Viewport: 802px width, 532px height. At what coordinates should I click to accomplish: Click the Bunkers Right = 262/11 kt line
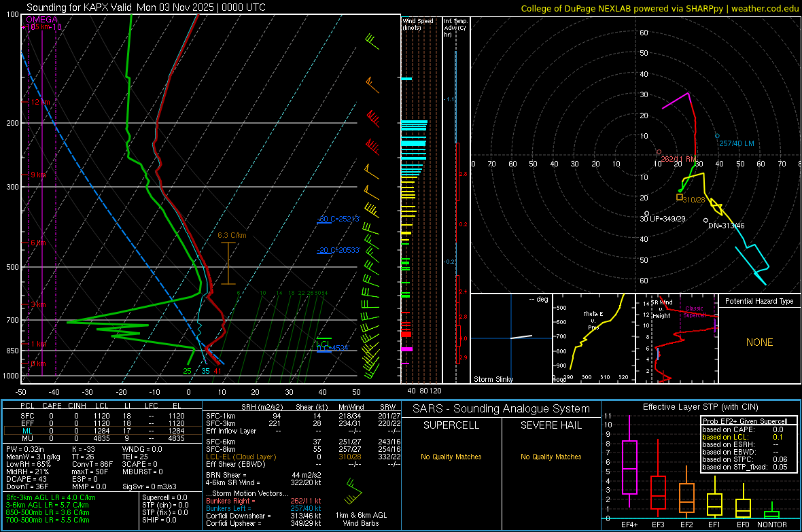coord(264,501)
